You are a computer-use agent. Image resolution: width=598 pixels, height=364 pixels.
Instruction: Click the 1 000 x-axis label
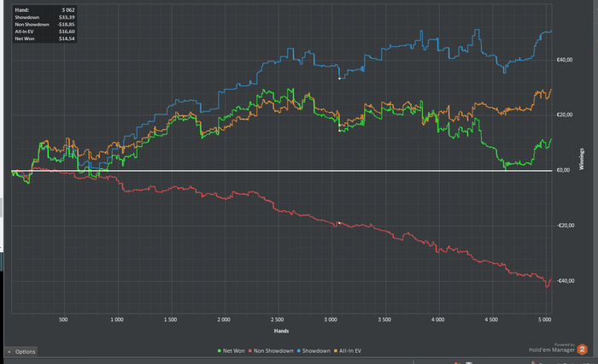[x=117, y=320]
